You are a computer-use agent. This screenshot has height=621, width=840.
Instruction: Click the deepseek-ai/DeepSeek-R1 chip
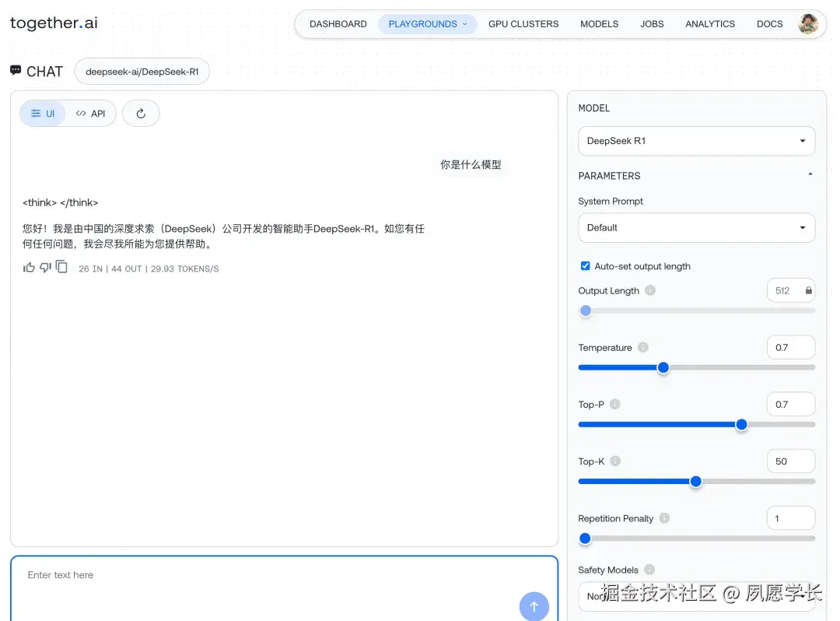point(142,71)
